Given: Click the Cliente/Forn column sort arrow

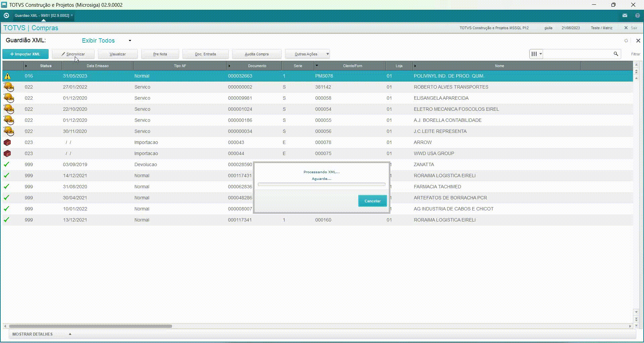Looking at the screenshot, I should (317, 65).
